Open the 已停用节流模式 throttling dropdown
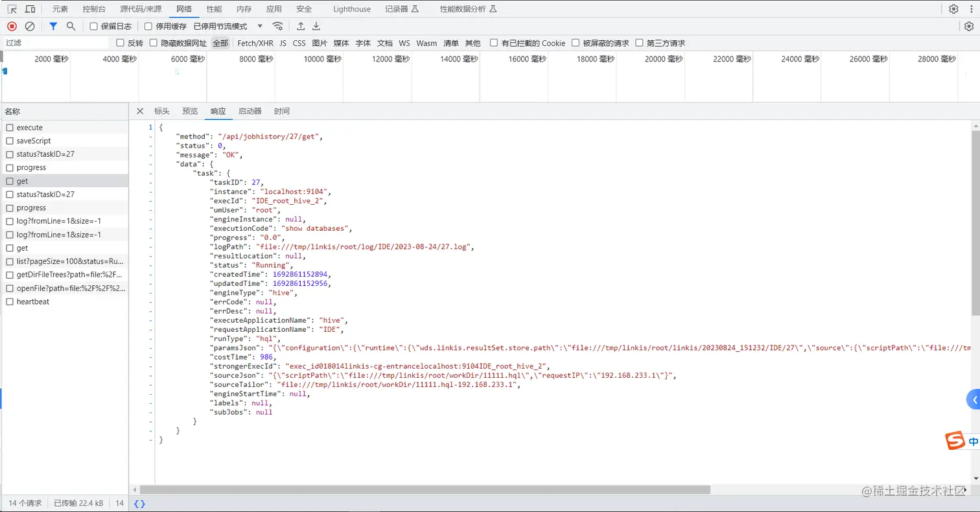The height and width of the screenshot is (512, 980). click(x=229, y=27)
